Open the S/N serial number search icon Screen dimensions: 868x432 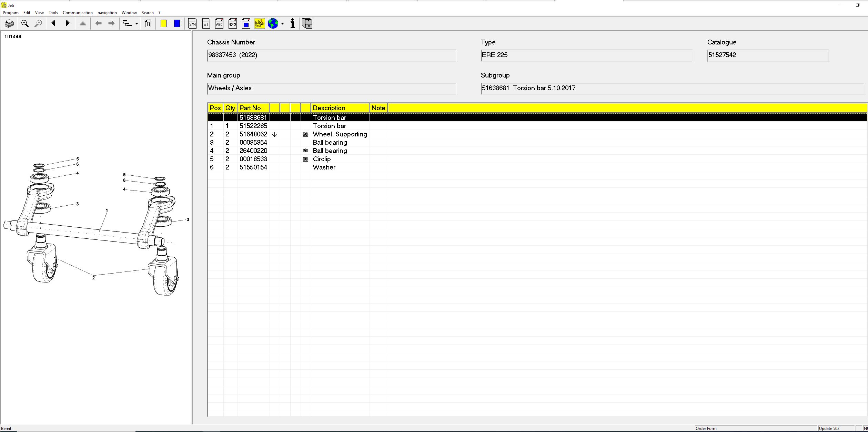pos(192,23)
